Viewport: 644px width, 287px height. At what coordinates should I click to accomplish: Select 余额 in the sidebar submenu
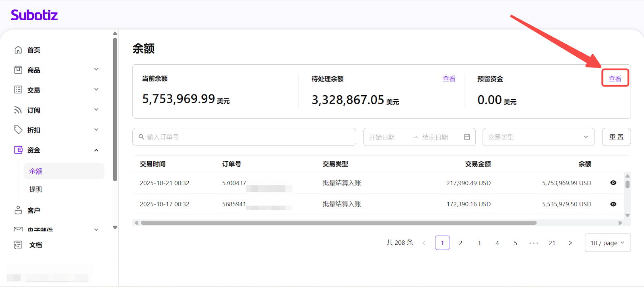click(x=36, y=171)
